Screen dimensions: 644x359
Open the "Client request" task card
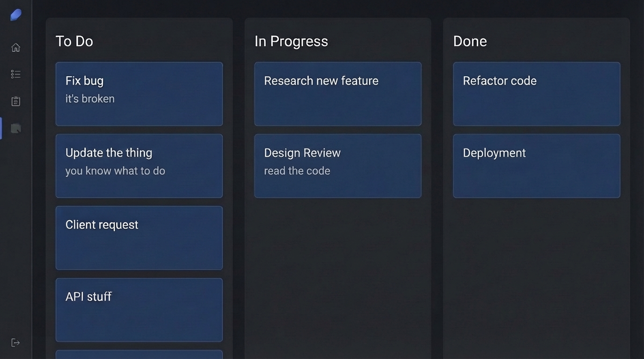click(x=139, y=238)
